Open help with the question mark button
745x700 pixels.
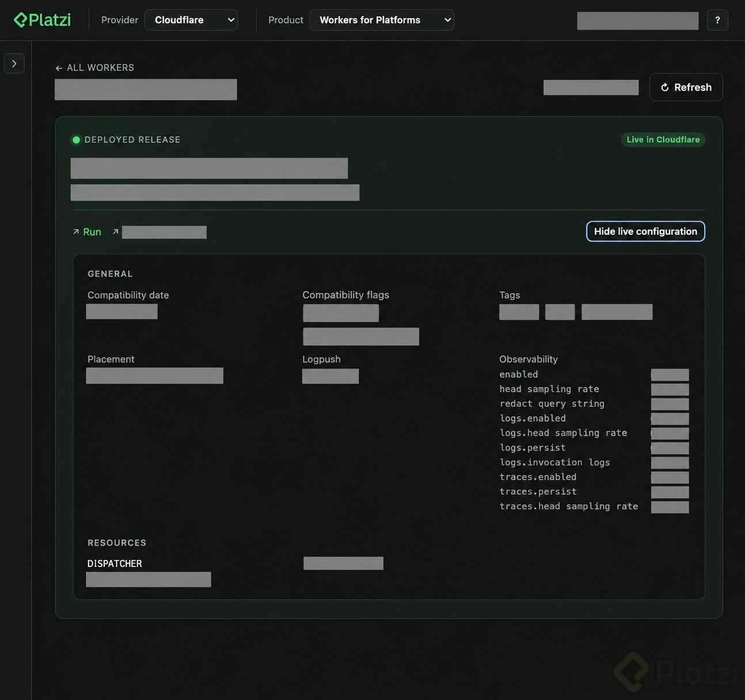click(717, 20)
